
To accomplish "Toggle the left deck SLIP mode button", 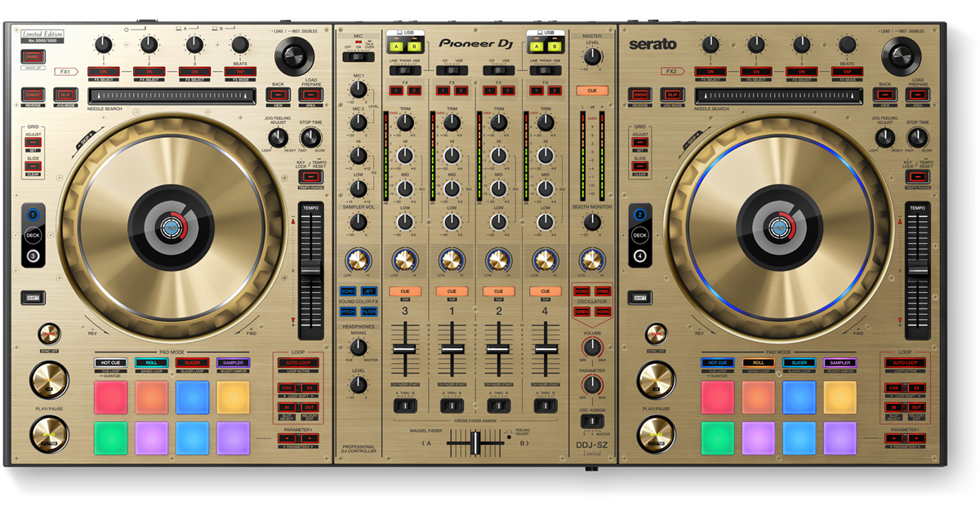I will click(67, 95).
